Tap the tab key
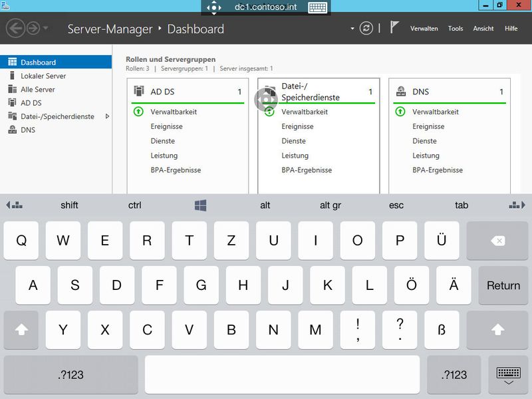The image size is (532, 399). click(462, 205)
